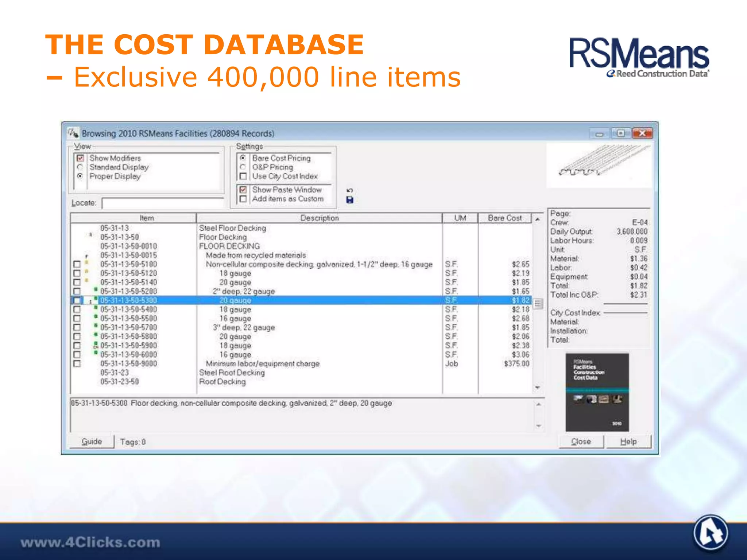Image resolution: width=747 pixels, height=560 pixels.
Task: Select row 05-31-13-50-0010 FLOOR DECKING
Action: tap(301, 246)
